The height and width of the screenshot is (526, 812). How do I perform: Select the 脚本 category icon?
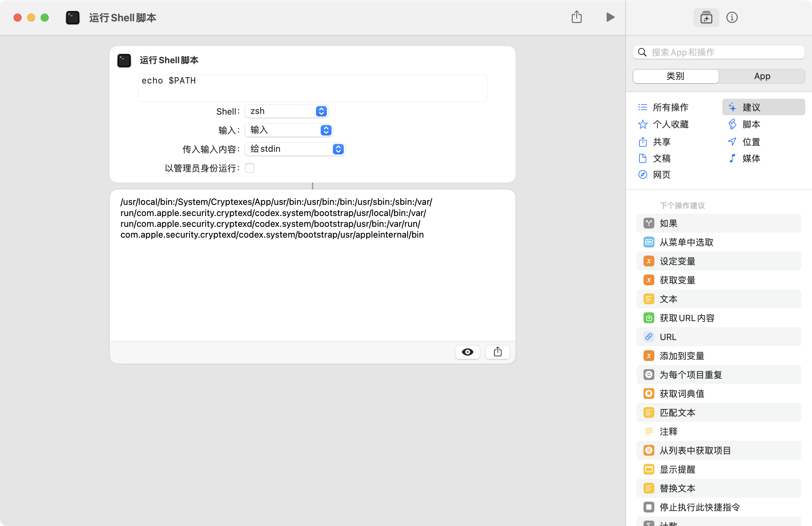pos(732,124)
